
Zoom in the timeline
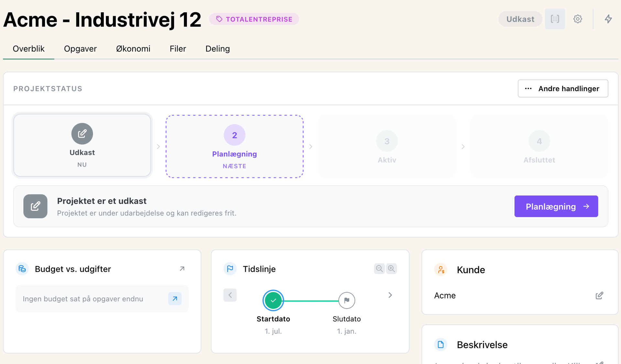391,269
